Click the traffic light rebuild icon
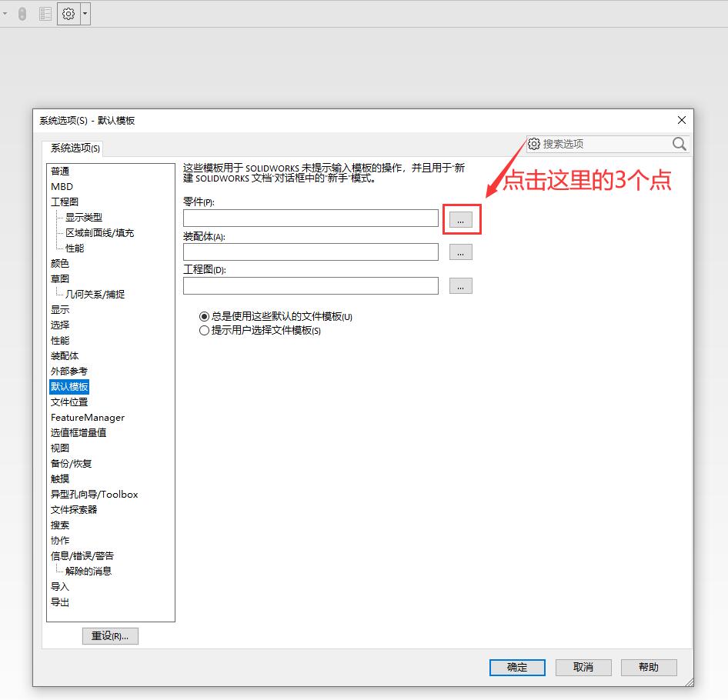This screenshot has width=728, height=700. [x=22, y=14]
